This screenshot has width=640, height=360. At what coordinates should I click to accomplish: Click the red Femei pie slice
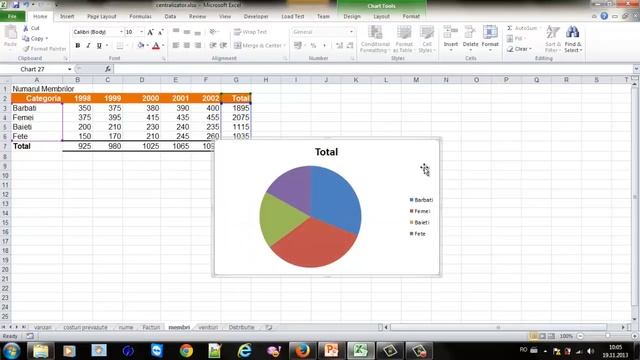tap(312, 245)
